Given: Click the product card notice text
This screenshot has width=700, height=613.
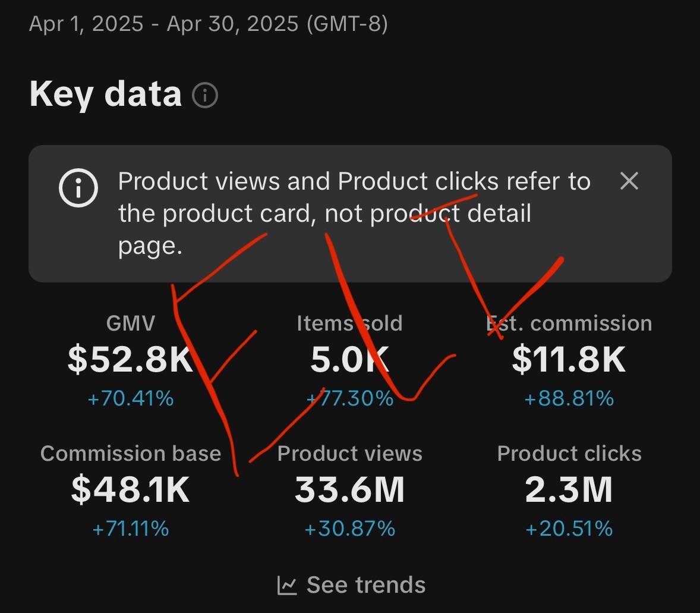Looking at the screenshot, I should (355, 213).
